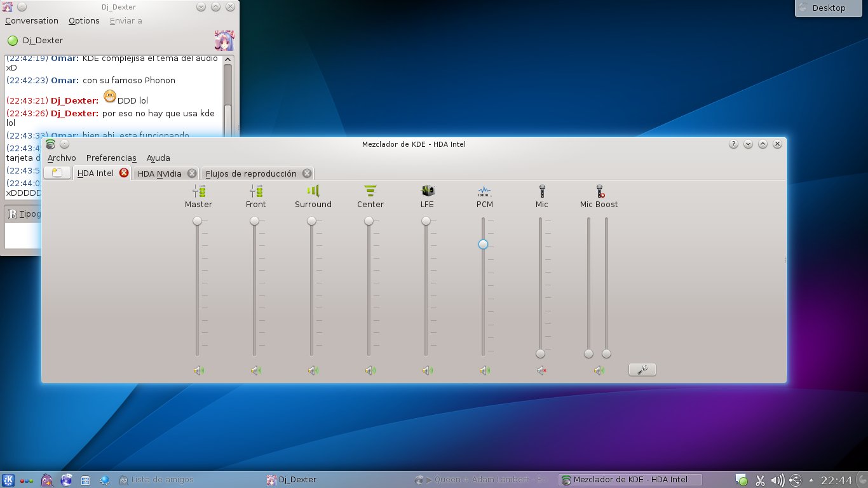The image size is (868, 488).
Task: Mute the Mic Boost channel
Action: pyautogui.click(x=599, y=370)
